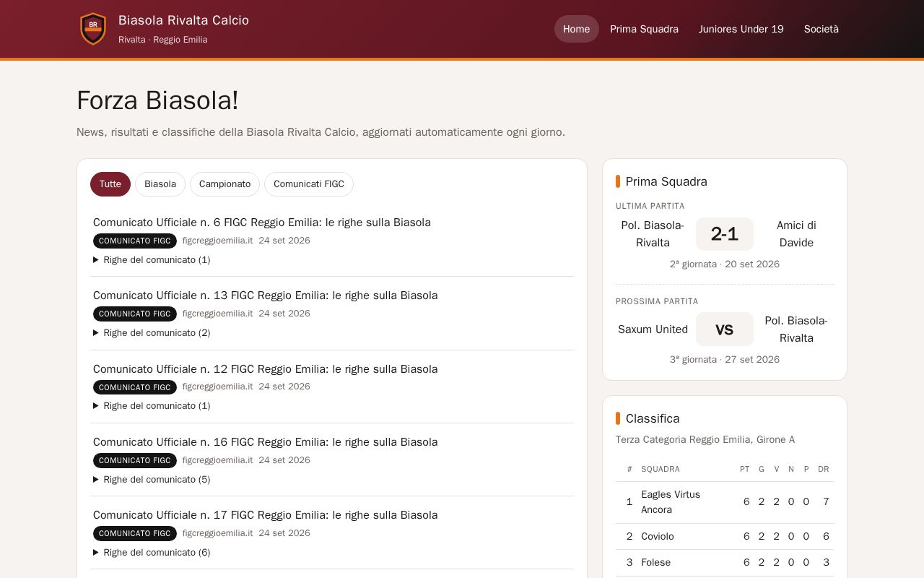Click the Biasola Rivalta club shield logo
Screen dimensions: 924x578
coord(93,29)
